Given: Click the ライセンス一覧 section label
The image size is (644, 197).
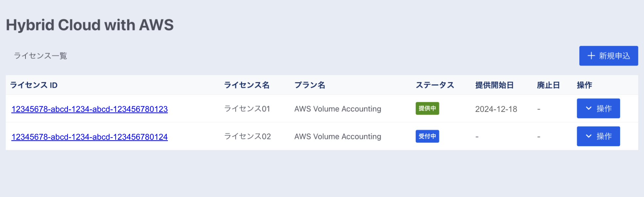Looking at the screenshot, I should tap(40, 56).
